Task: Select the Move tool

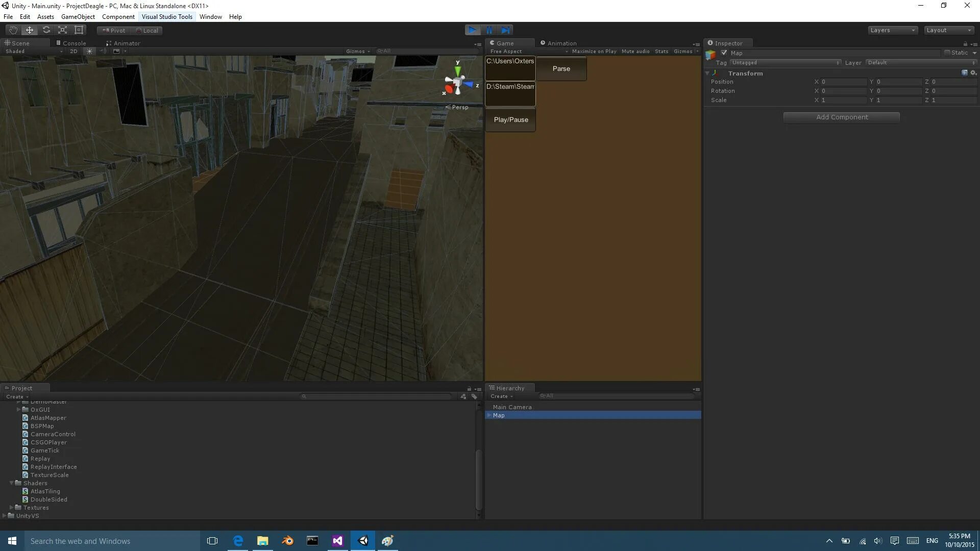Action: (30, 30)
